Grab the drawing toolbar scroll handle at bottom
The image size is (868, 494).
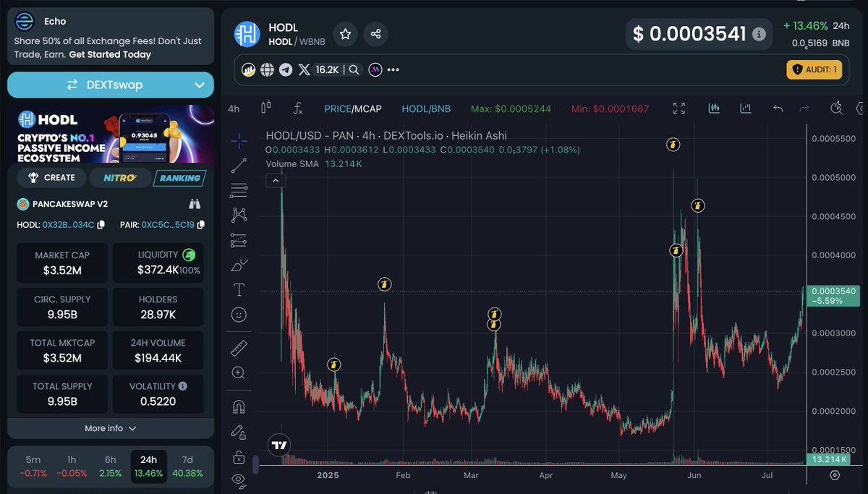[255, 465]
